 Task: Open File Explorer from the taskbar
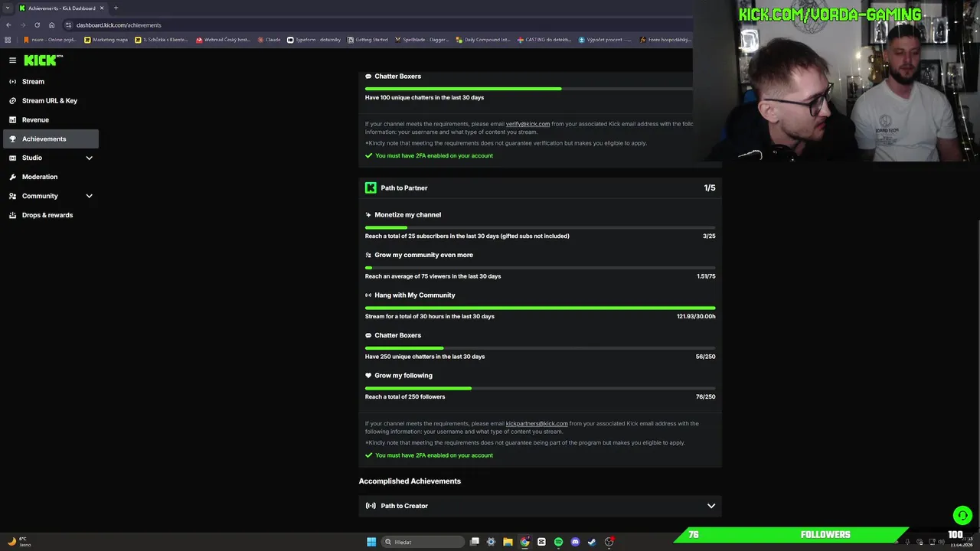(508, 542)
